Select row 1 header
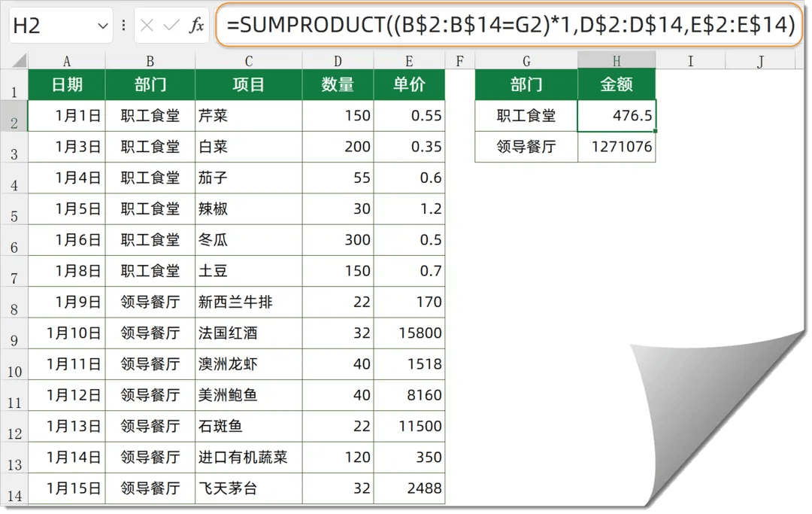Screen dimensions: 812x514 [14, 85]
